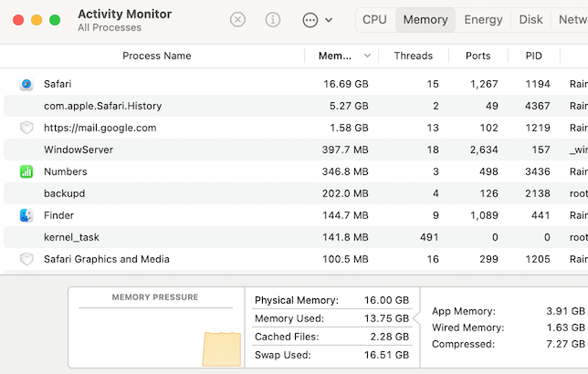Screen dimensions: 588x374
Task: Open the Inspect process info icon
Action: [x=273, y=19]
